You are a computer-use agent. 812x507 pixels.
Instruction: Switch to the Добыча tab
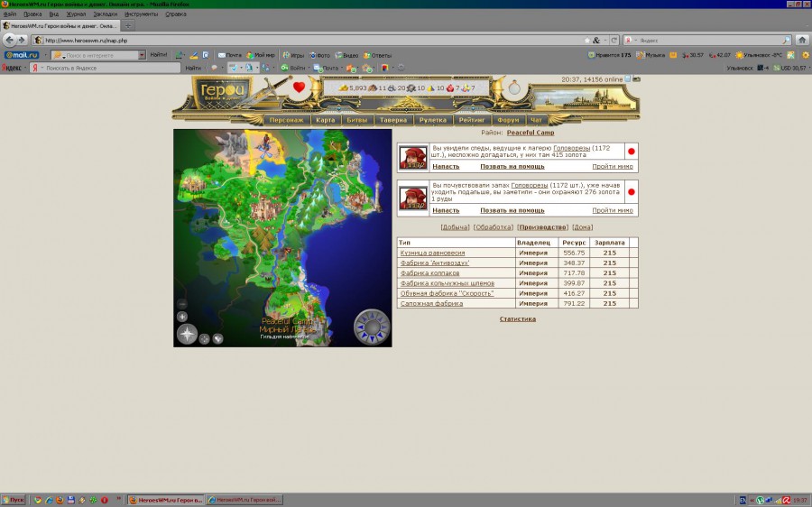coord(456,227)
